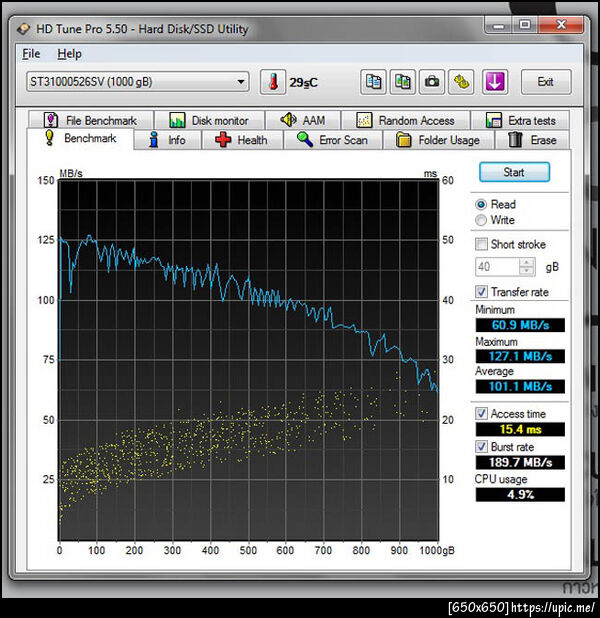
Task: Click the Benchmark tab's light bulb icon
Action: [x=49, y=138]
